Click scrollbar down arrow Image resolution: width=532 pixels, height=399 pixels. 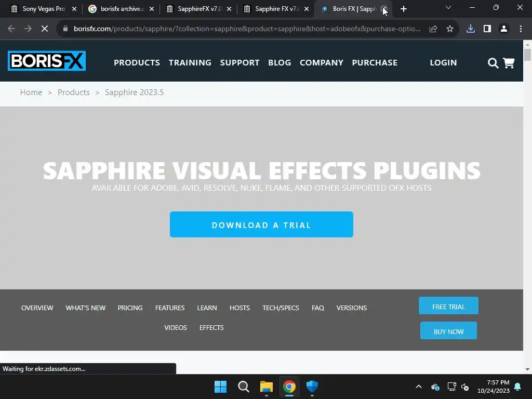pyautogui.click(x=527, y=369)
